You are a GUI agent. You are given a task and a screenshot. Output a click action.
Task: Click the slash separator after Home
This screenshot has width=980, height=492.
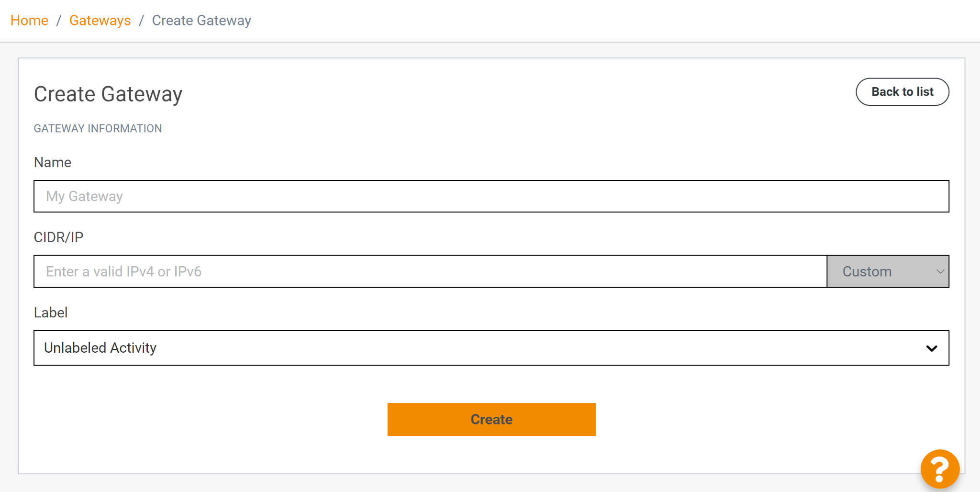(x=59, y=21)
